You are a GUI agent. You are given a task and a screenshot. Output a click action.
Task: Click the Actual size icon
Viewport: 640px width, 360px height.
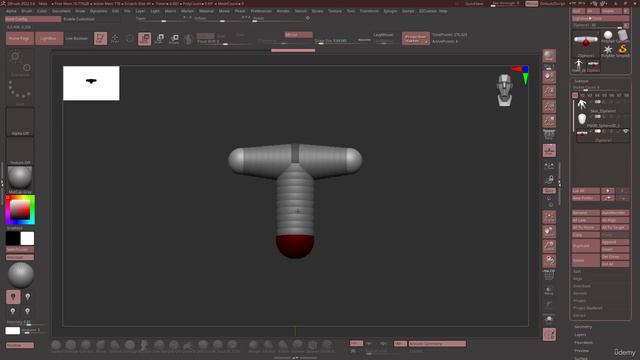549,107
